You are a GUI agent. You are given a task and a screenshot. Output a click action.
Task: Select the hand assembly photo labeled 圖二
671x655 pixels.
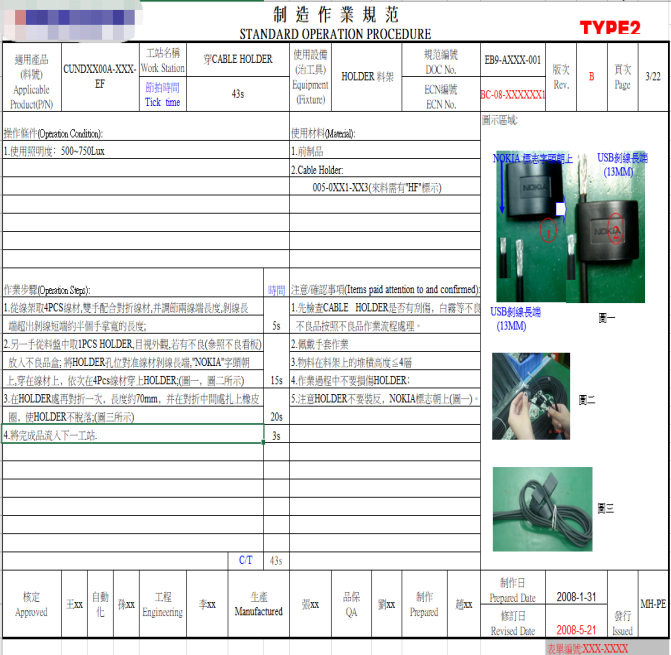(531, 396)
